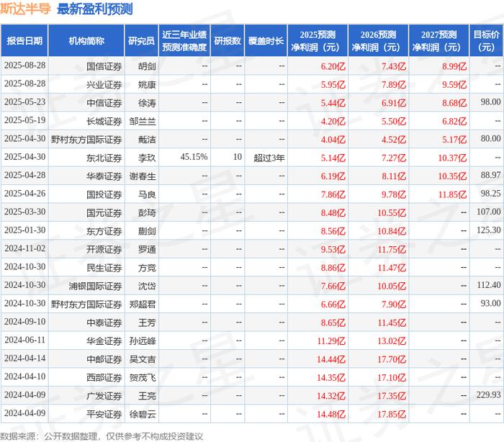Click the 目标价 column header
The height and width of the screenshot is (442, 504).
[486, 41]
